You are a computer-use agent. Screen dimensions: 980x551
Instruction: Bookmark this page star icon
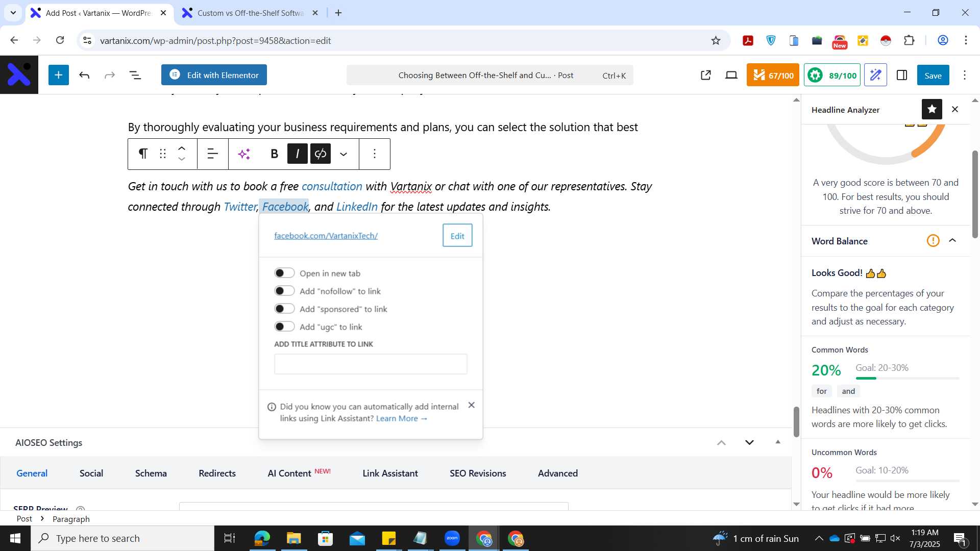click(716, 40)
